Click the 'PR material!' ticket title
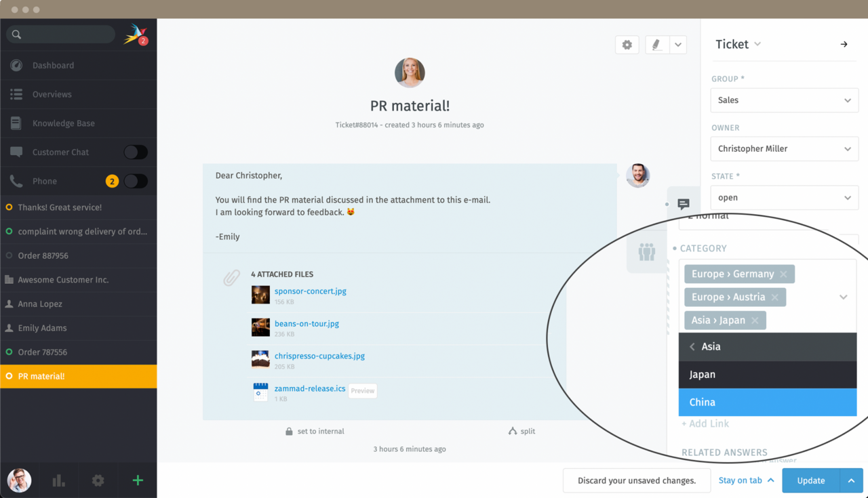 [410, 106]
